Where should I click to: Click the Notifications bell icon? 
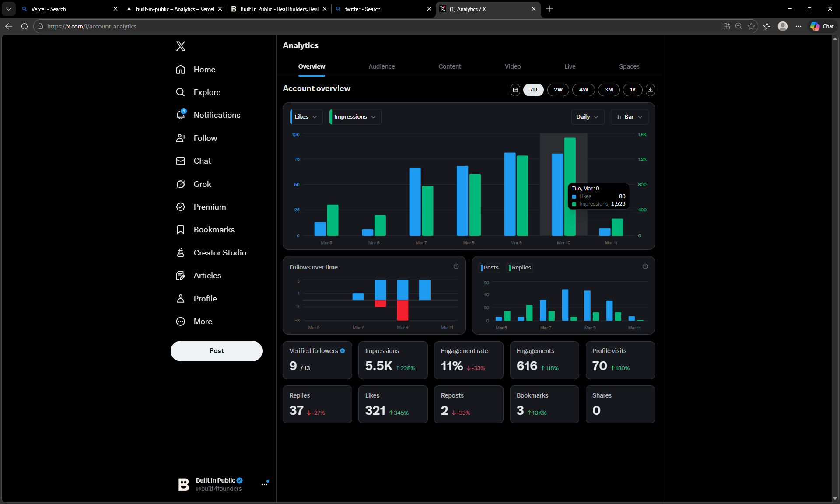[x=181, y=115]
